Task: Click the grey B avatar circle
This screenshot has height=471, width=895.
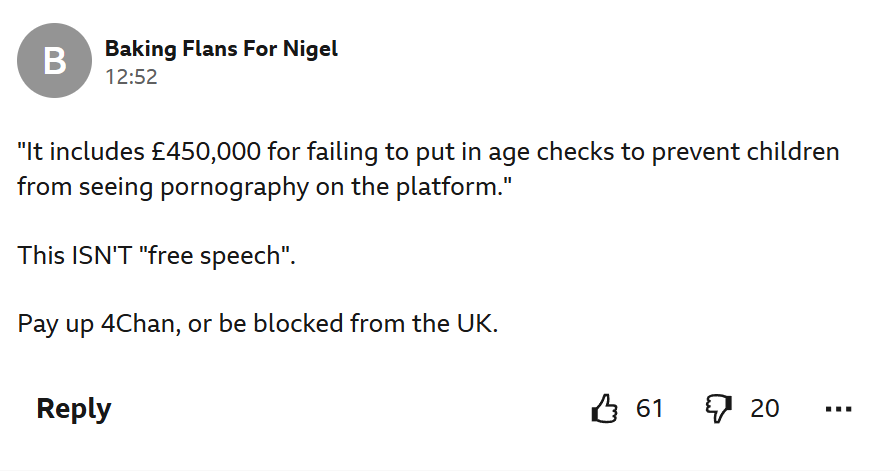Action: click(54, 61)
